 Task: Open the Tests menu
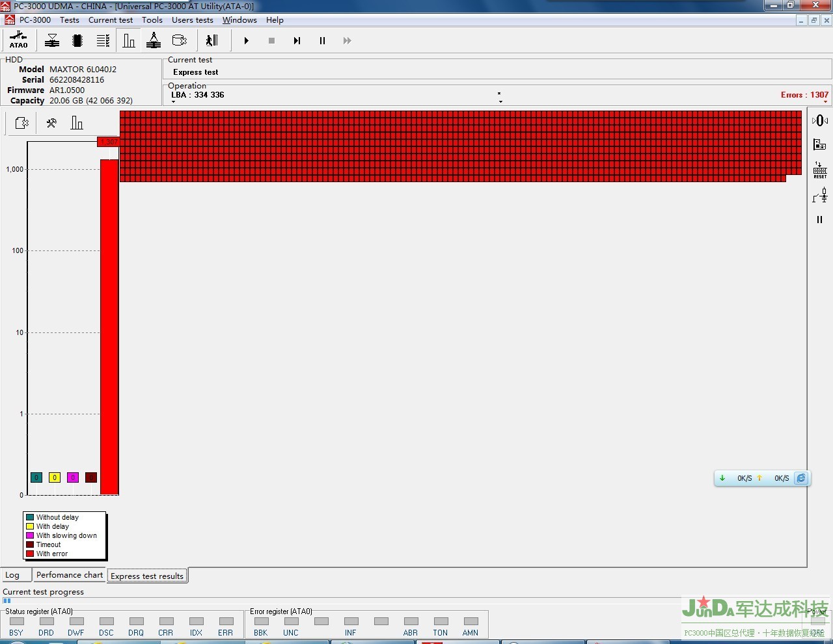(70, 20)
